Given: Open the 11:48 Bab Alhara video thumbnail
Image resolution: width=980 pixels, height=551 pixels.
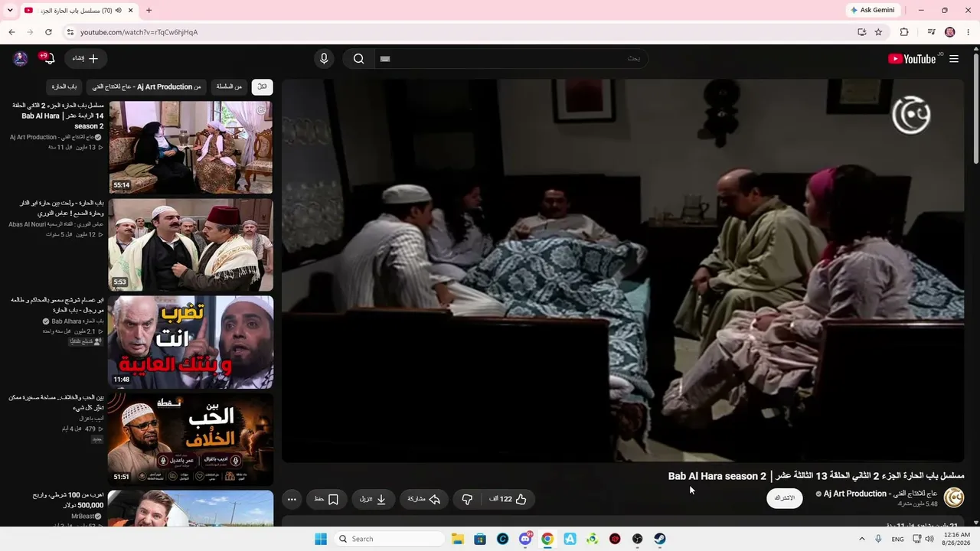Looking at the screenshot, I should pos(191,342).
